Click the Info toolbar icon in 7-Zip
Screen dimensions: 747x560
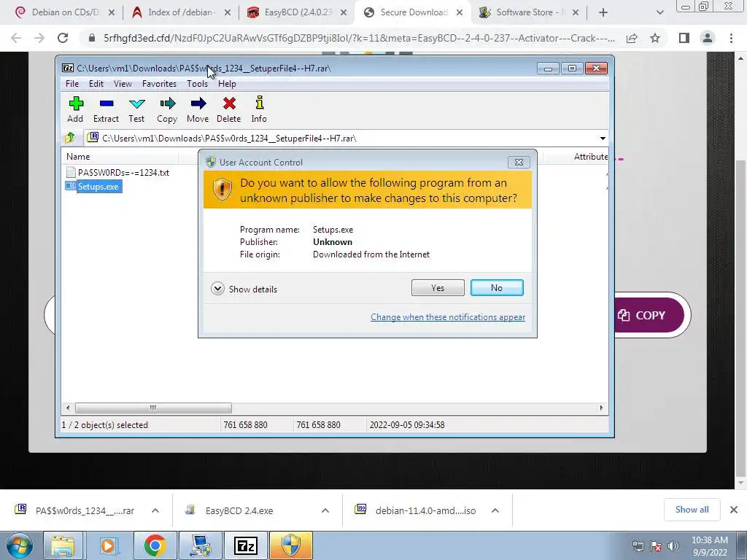[259, 109]
